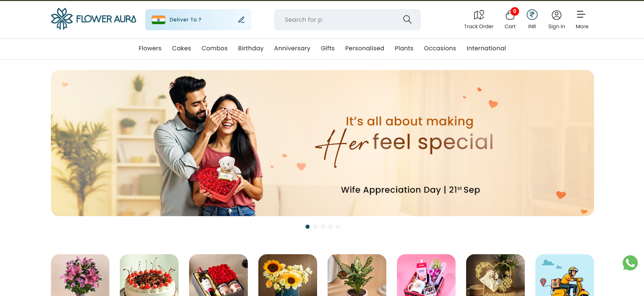Select the third banner carousel dot
This screenshot has height=296, width=644.
(323, 227)
